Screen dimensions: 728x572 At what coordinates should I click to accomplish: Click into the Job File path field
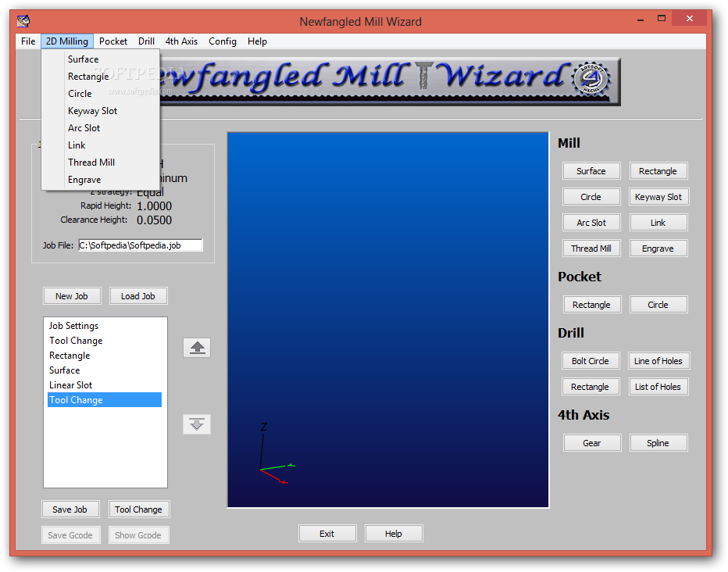[141, 245]
